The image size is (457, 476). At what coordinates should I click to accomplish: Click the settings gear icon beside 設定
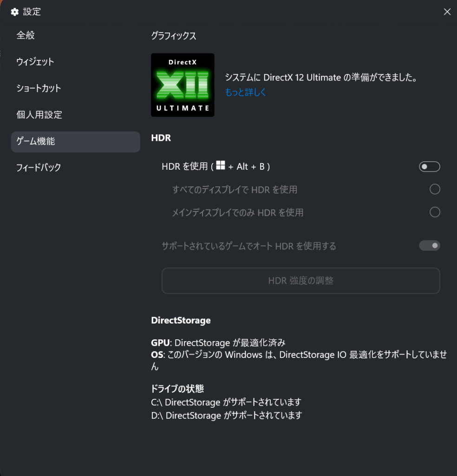point(14,12)
